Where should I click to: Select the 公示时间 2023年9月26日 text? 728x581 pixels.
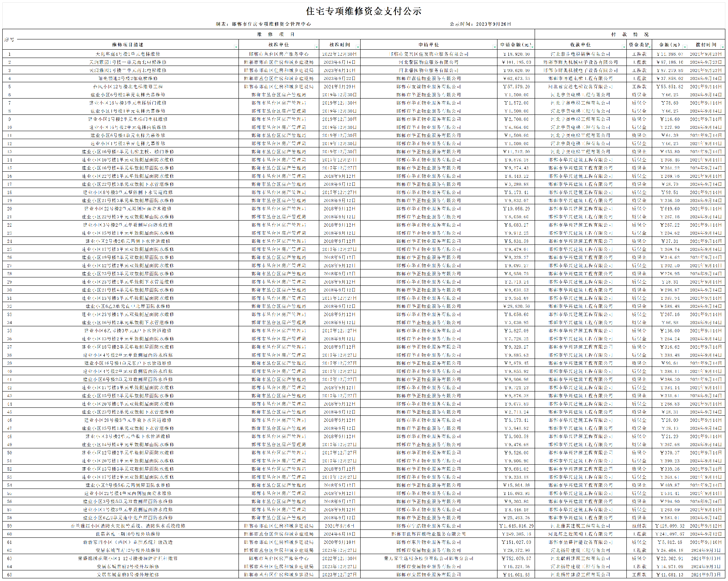pyautogui.click(x=480, y=24)
